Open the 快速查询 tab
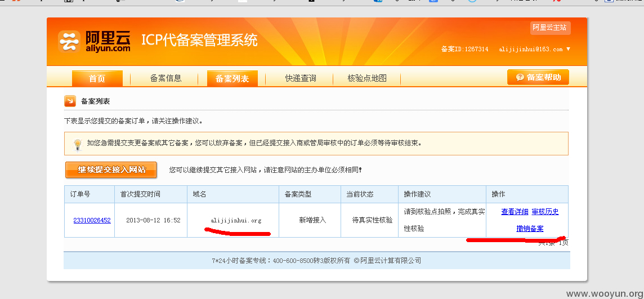The width and height of the screenshot is (644, 299). click(x=301, y=78)
